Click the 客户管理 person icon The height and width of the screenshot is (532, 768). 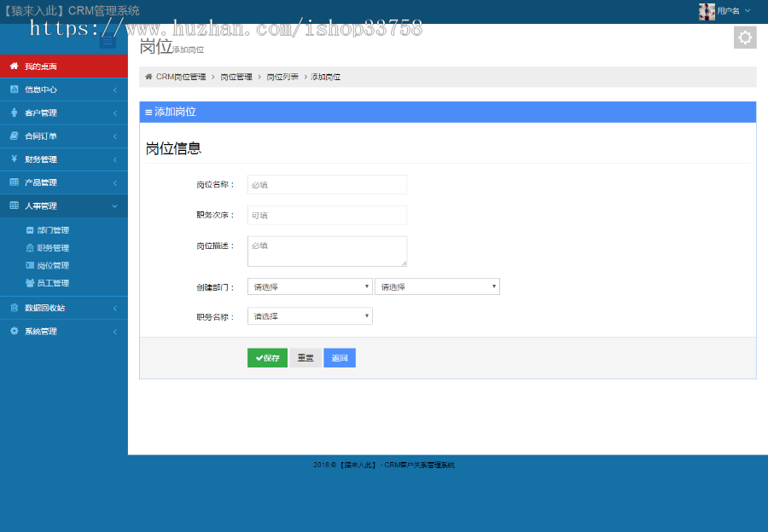click(14, 112)
